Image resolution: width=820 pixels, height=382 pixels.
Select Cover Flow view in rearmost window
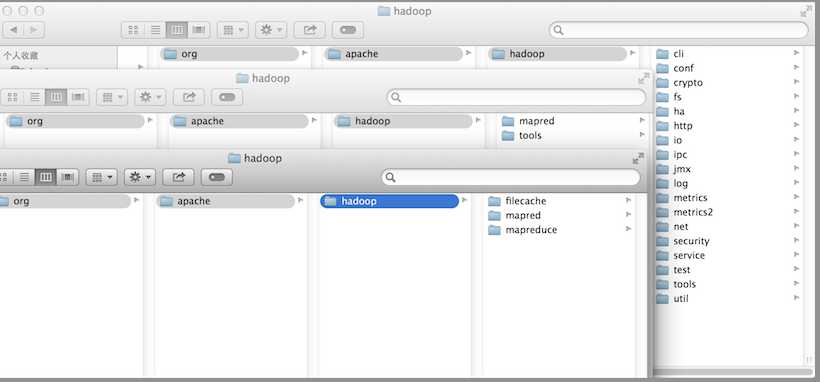tap(199, 30)
